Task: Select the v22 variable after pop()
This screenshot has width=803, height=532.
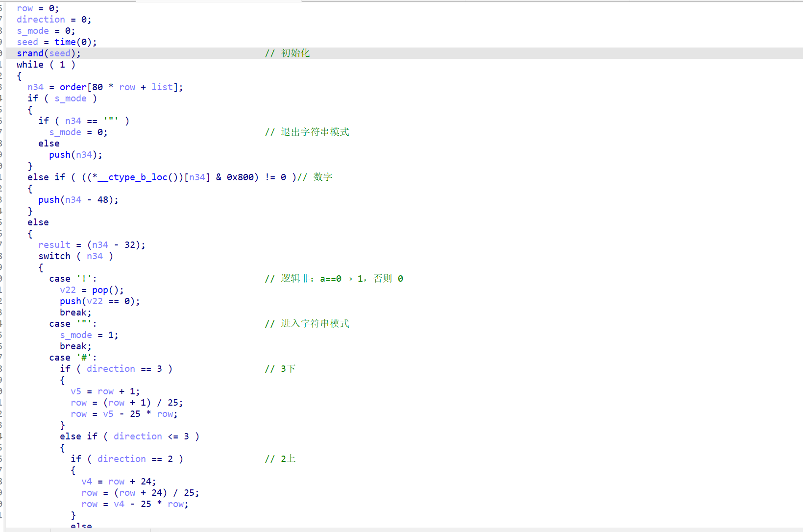Action: tap(68, 290)
